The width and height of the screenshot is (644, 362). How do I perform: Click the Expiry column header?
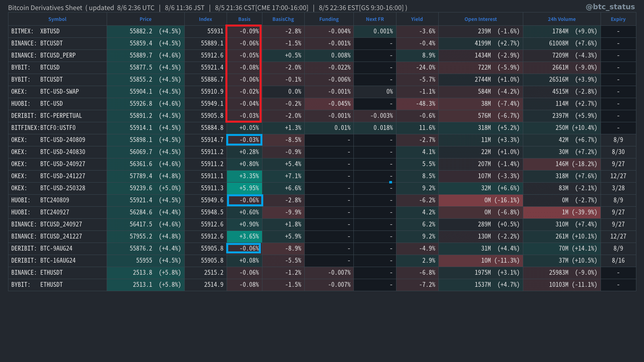click(618, 19)
